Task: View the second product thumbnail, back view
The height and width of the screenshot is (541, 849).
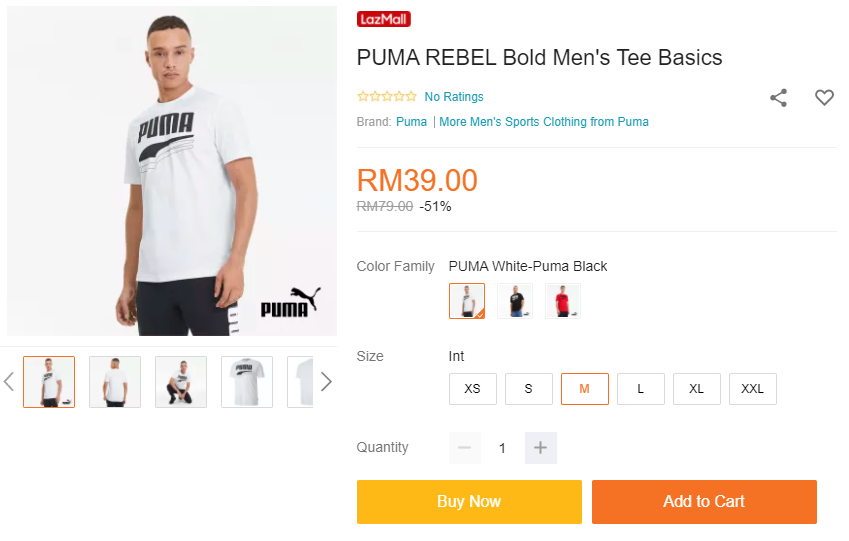Action: click(115, 382)
